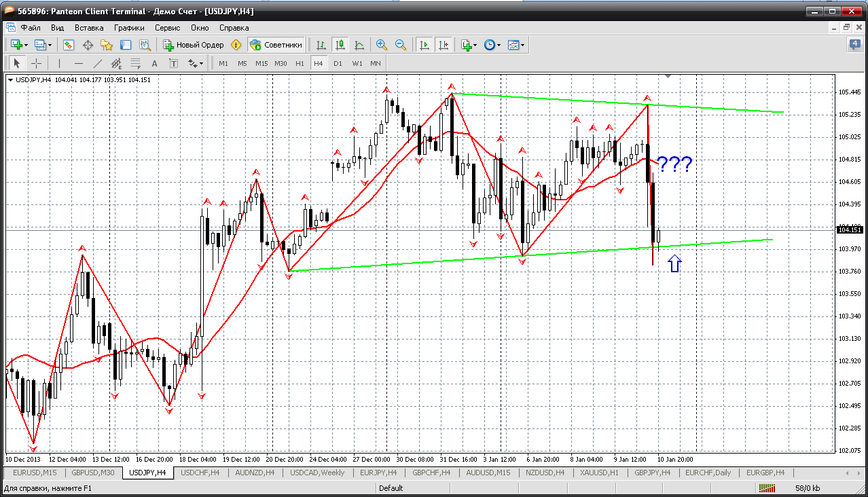This screenshot has height=497, width=868.
Task: Select the W1 timeframe button
Action: (x=357, y=63)
